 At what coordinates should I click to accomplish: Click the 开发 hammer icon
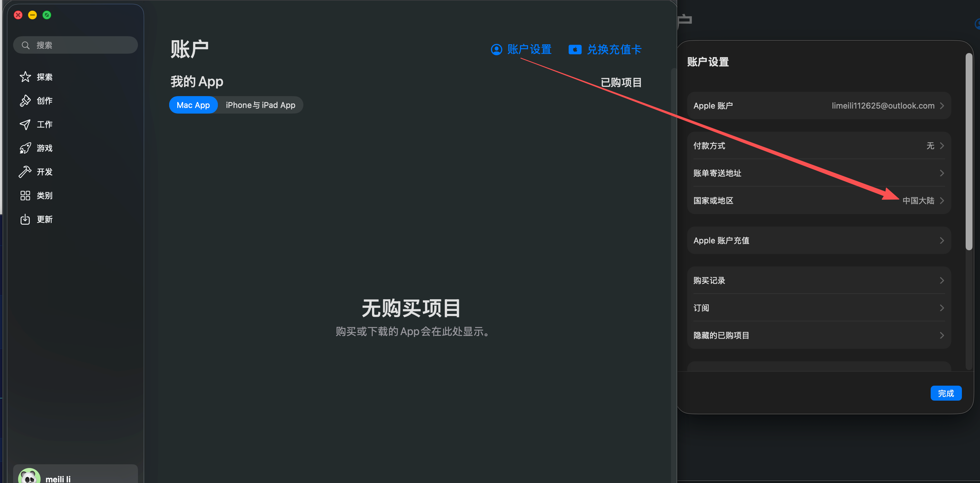point(25,172)
